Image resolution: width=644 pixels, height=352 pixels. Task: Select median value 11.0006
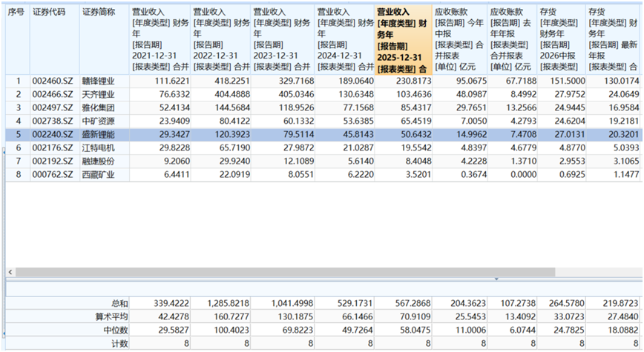coord(460,331)
